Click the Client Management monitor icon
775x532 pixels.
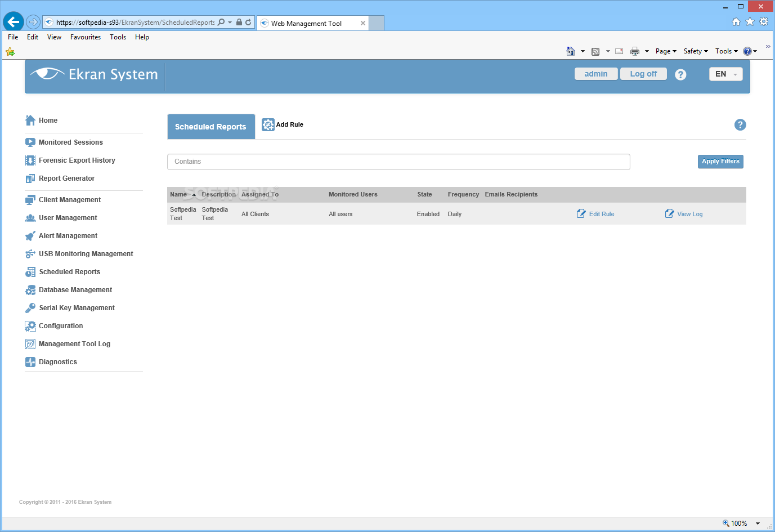[30, 200]
